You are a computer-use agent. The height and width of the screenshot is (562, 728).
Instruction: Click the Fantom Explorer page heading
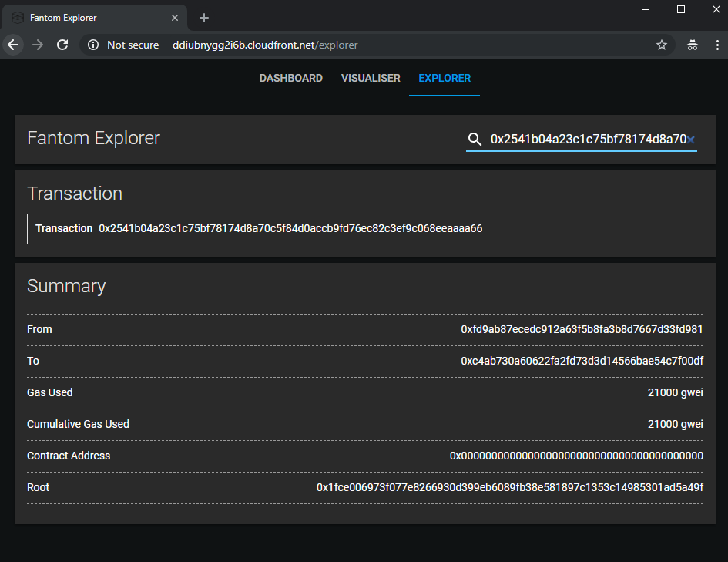click(93, 138)
